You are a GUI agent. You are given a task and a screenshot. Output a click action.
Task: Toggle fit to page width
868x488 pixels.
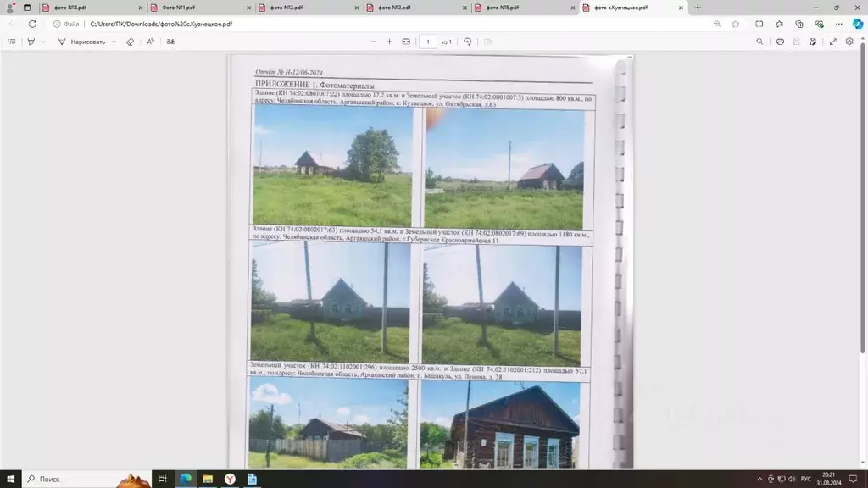(x=406, y=42)
